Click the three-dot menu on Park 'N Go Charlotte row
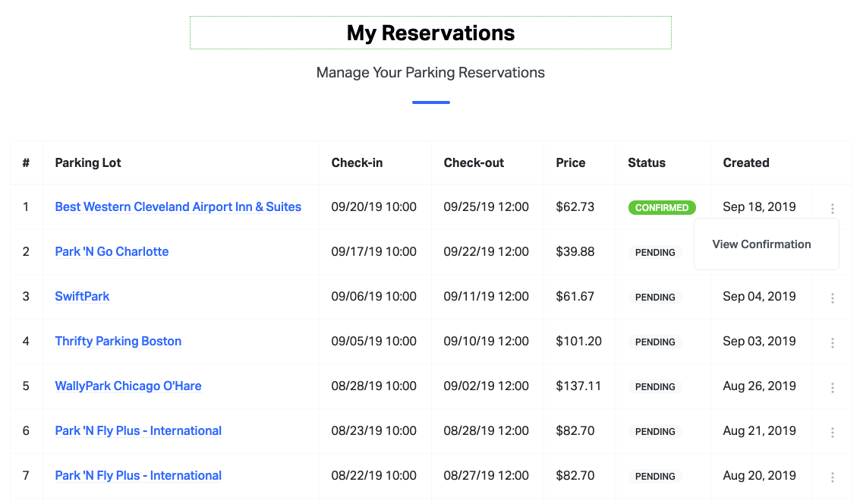 click(832, 252)
